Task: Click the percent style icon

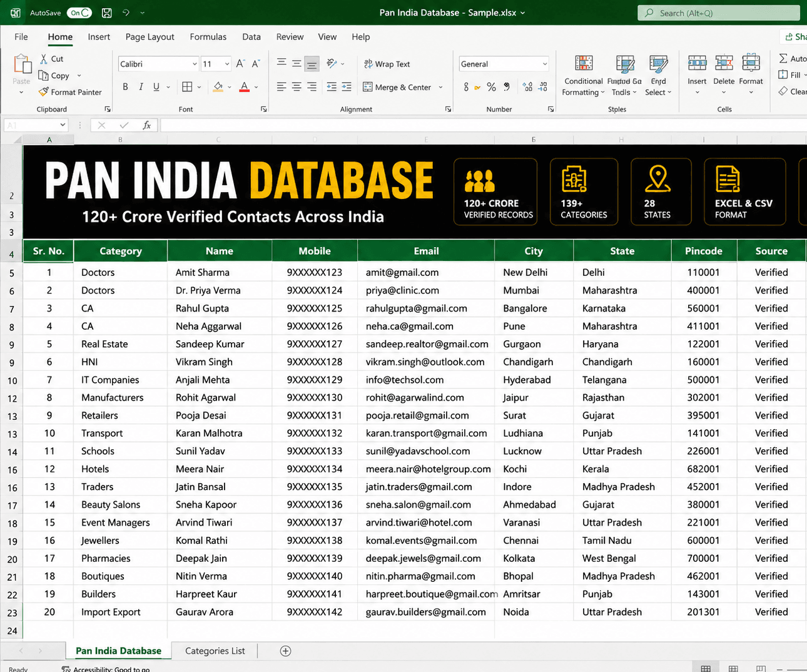Action: 492,87
